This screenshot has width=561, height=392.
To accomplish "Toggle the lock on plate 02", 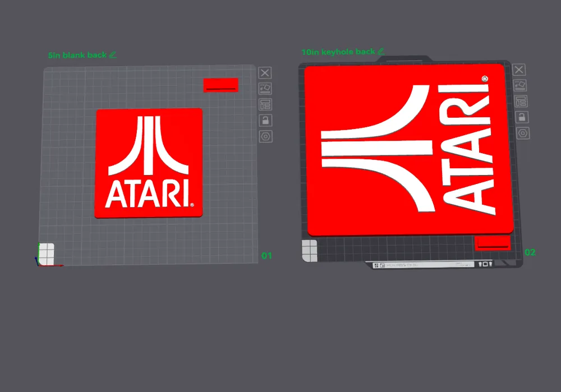I will point(522,117).
